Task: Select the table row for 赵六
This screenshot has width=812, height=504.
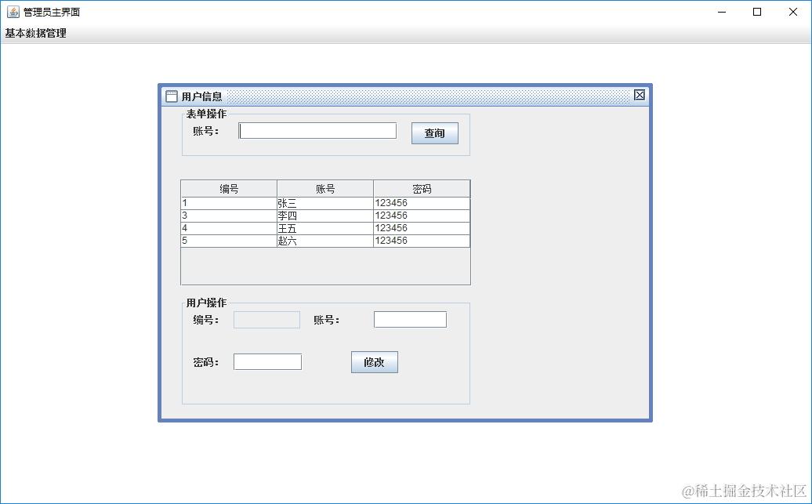Action: point(324,241)
